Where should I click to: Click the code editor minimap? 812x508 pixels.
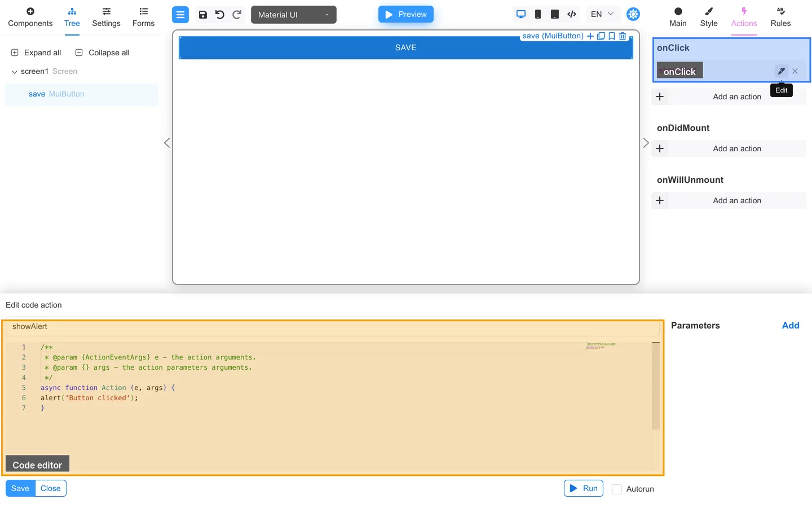[x=601, y=345]
